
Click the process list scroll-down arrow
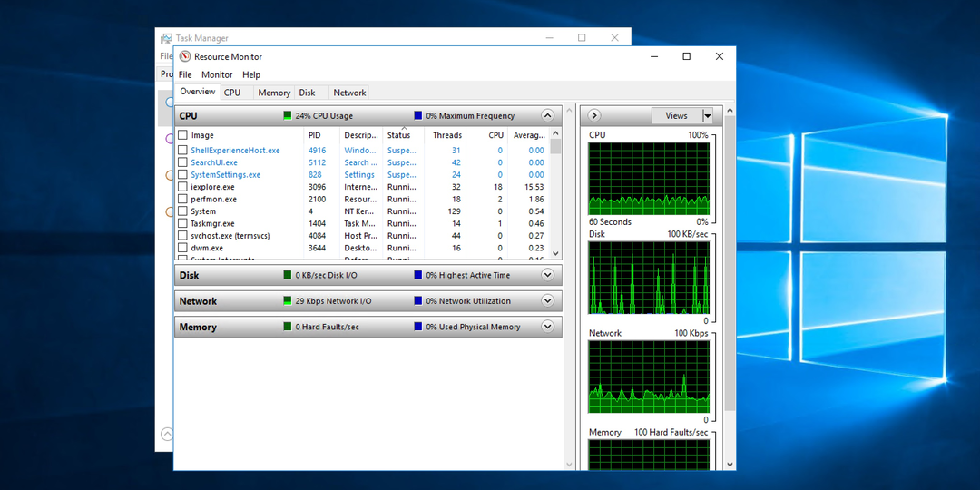click(555, 253)
